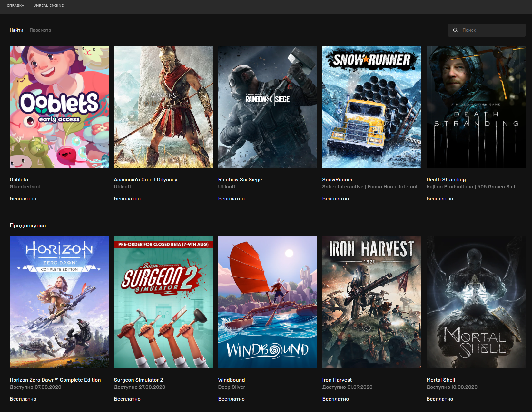Click the Windbound title link
This screenshot has height=412, width=532.
click(x=232, y=380)
